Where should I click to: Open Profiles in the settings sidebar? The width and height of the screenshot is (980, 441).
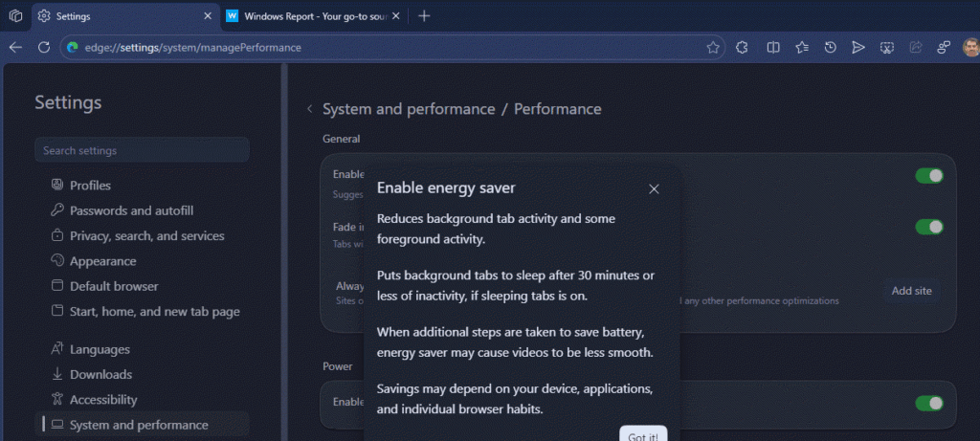(89, 186)
